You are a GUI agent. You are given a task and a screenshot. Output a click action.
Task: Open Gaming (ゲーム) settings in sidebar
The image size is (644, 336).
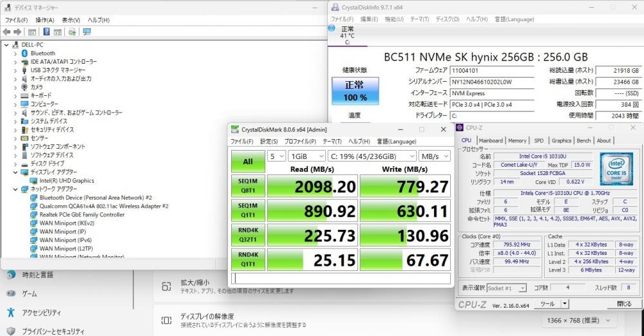[30, 294]
